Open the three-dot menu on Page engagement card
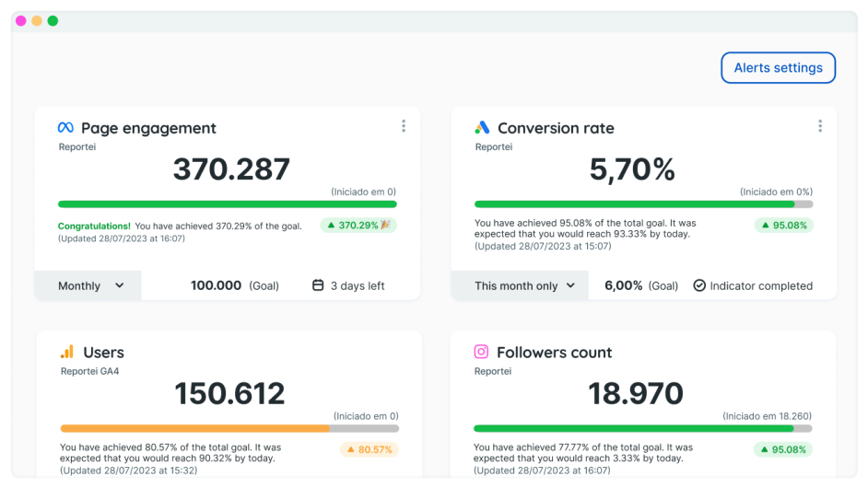The image size is (868, 488). click(x=404, y=126)
